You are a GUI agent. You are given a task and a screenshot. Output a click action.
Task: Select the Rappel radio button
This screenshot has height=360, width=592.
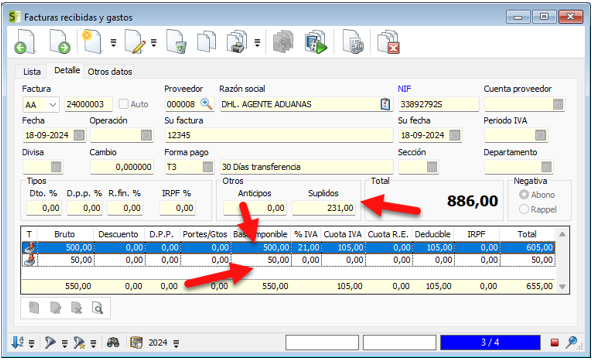(524, 209)
